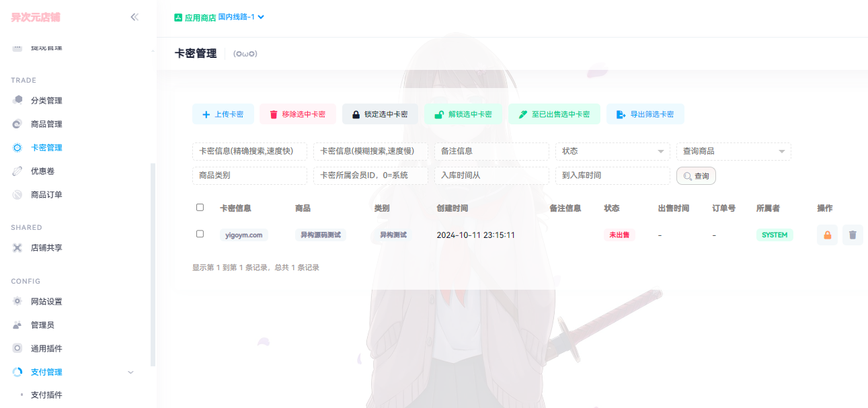This screenshot has width=868, height=408.
Task: Toggle the select-all checkbox in table header
Action: (x=200, y=207)
